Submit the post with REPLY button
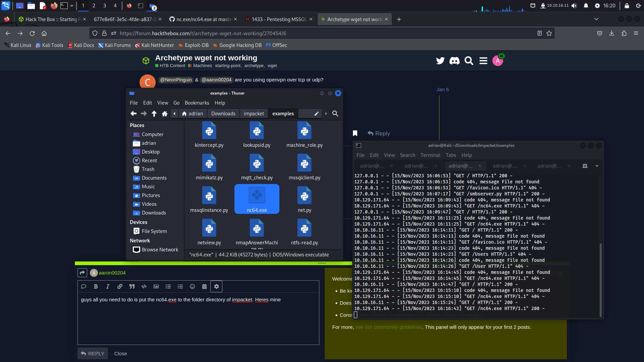The width and height of the screenshot is (644, 362). pos(93,354)
